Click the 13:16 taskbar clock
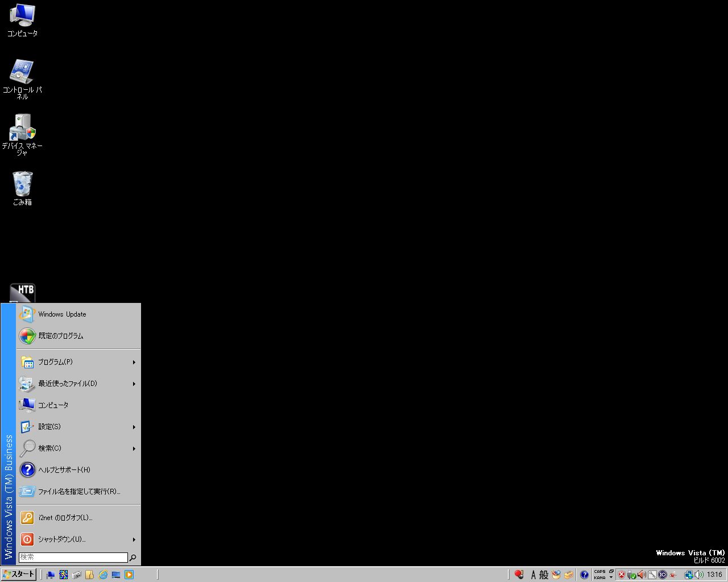Image resolution: width=728 pixels, height=582 pixels. (x=714, y=575)
